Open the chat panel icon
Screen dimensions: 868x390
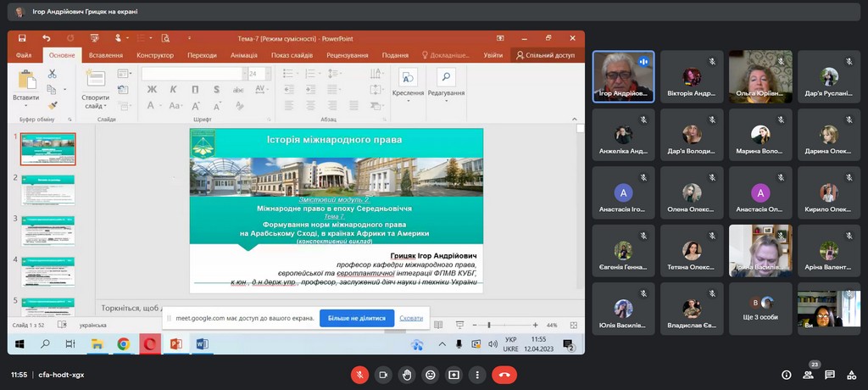point(830,375)
